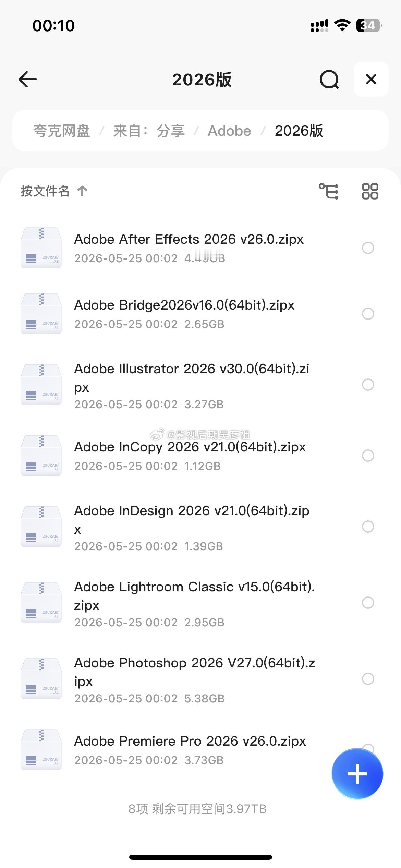Switch to tree list view icon

click(x=329, y=191)
